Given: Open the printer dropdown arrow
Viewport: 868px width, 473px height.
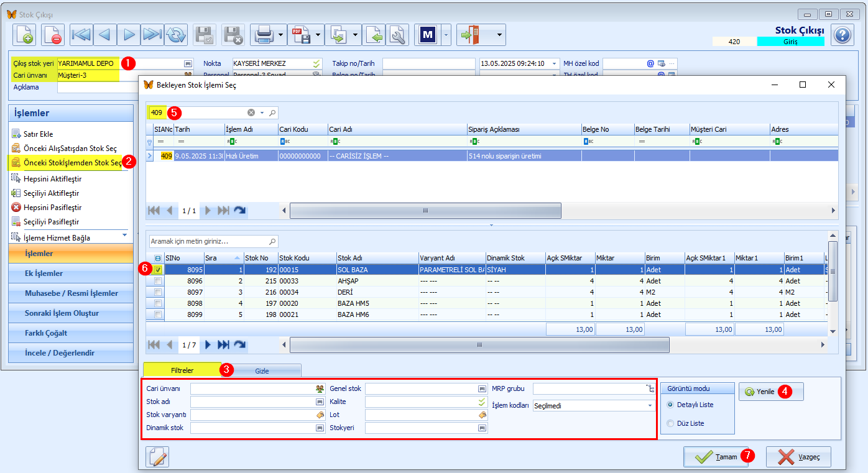Looking at the screenshot, I should point(282,35).
